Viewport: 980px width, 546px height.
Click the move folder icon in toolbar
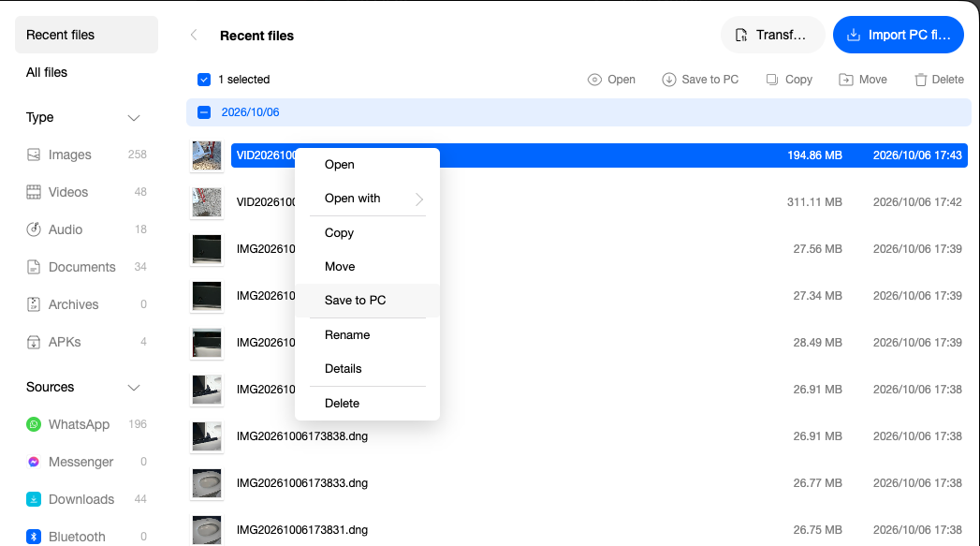pyautogui.click(x=845, y=80)
